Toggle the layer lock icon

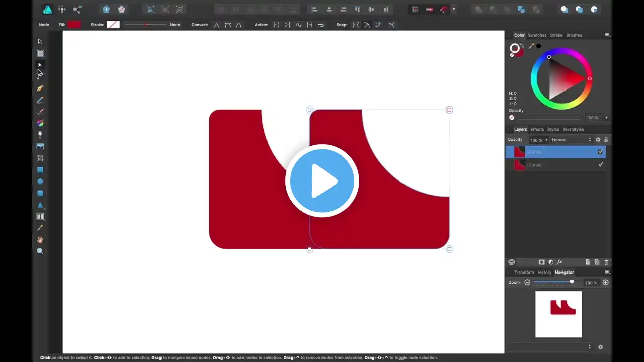coord(606,140)
